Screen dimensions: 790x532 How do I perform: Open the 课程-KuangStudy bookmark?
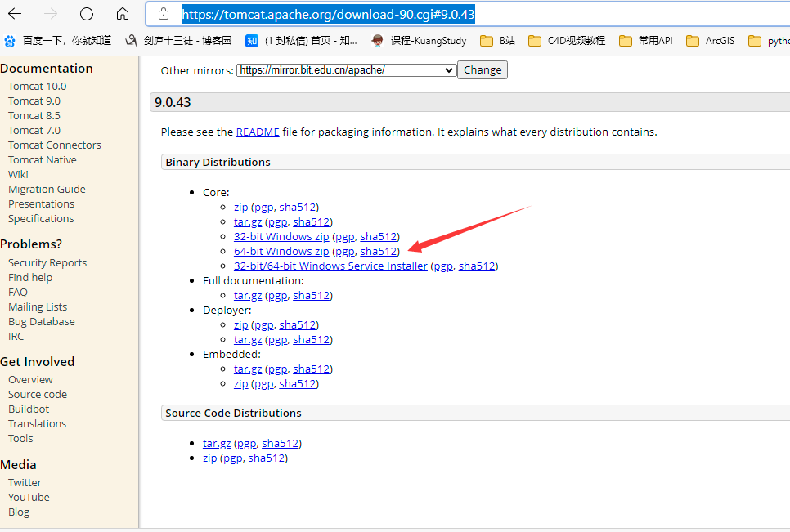tap(419, 41)
